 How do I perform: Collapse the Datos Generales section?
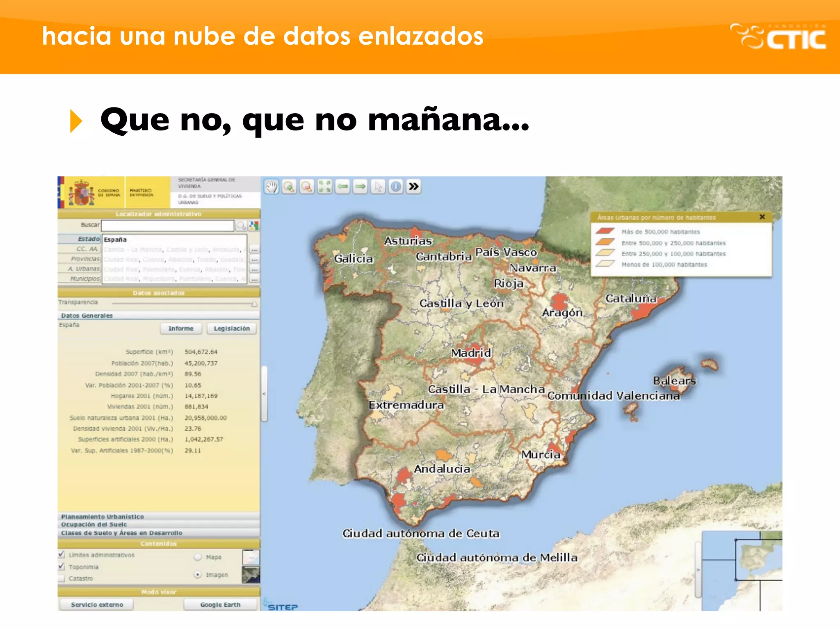tap(159, 315)
